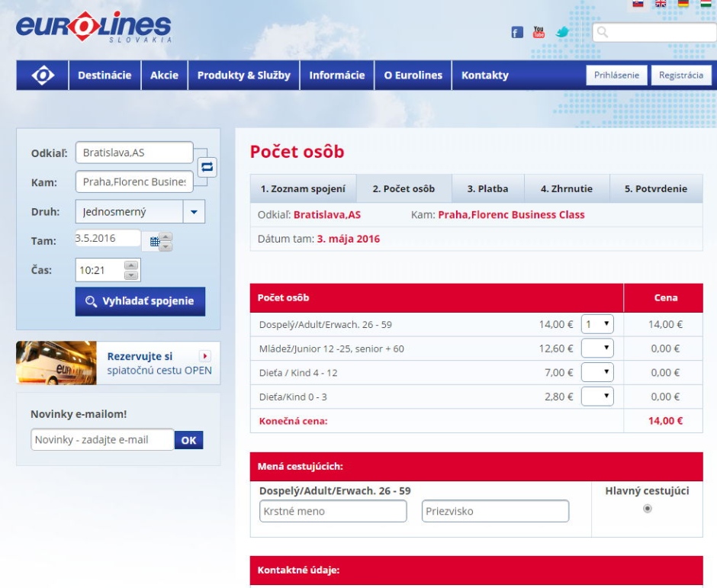Viewport: 717px width, 588px height.
Task: Open the Twitter bird icon
Action: [563, 33]
